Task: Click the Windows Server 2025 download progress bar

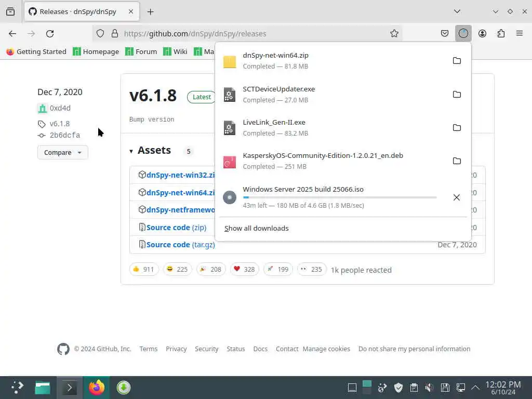Action: coord(340,197)
